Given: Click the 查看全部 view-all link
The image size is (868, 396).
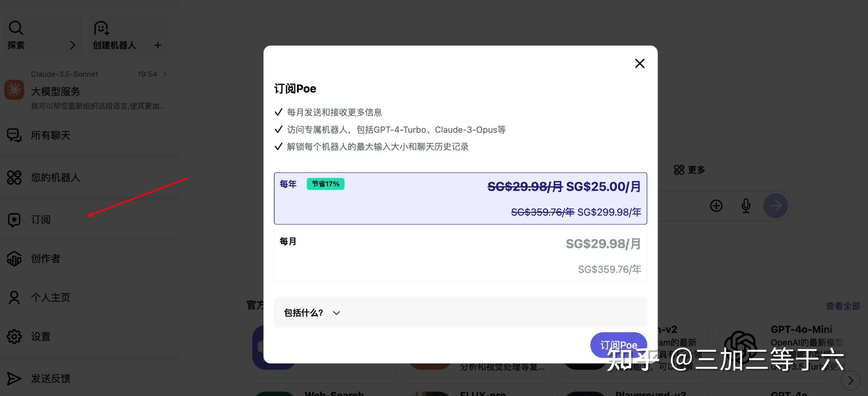Looking at the screenshot, I should click(843, 306).
